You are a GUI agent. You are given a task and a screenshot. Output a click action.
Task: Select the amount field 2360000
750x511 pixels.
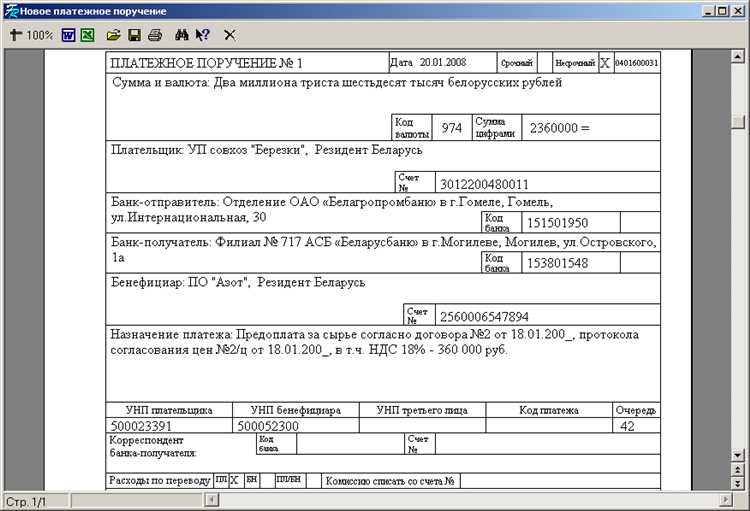point(558,128)
